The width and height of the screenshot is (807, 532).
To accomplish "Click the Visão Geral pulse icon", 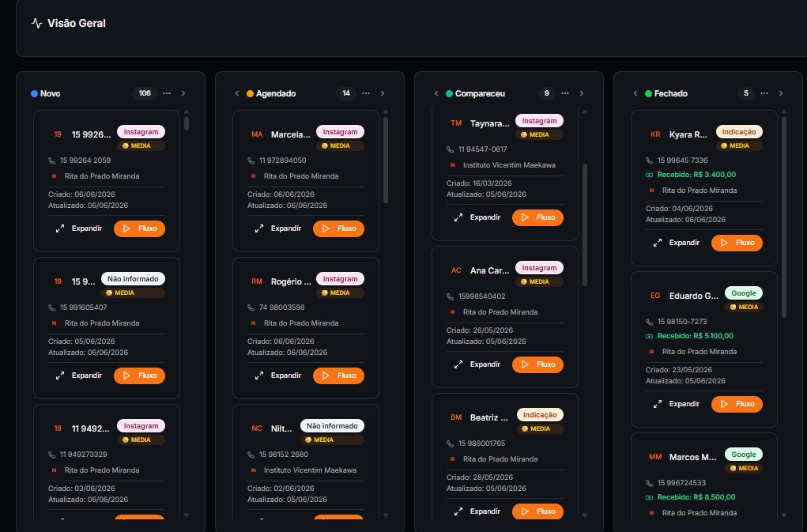I will pos(36,23).
